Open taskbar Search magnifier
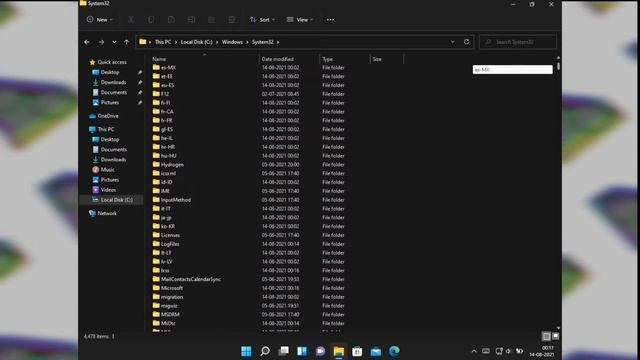Viewport: 640px width, 360px height. [265, 351]
